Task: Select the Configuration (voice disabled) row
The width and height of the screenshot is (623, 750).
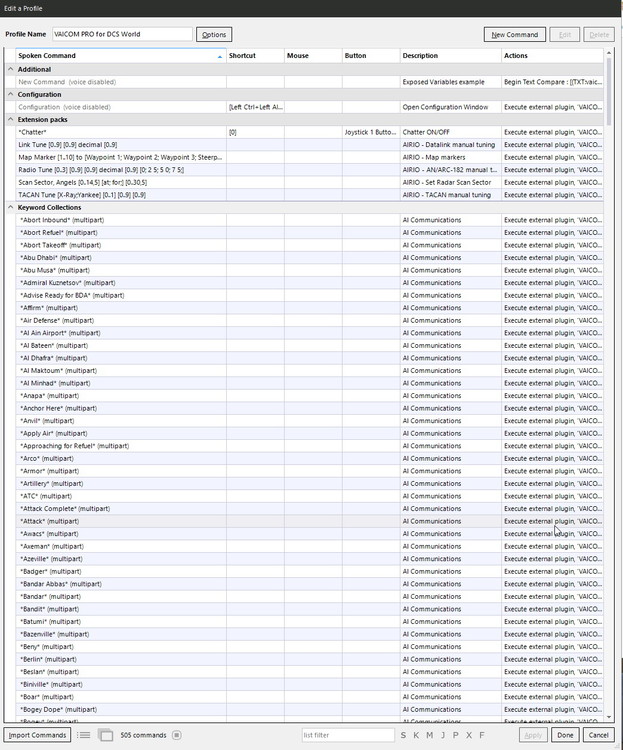Action: [x=310, y=107]
